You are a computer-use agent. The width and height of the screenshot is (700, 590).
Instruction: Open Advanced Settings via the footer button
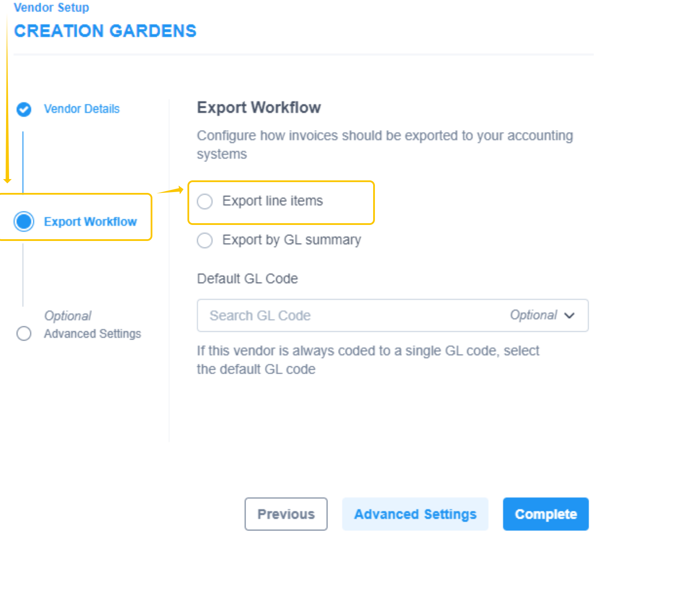tap(415, 514)
